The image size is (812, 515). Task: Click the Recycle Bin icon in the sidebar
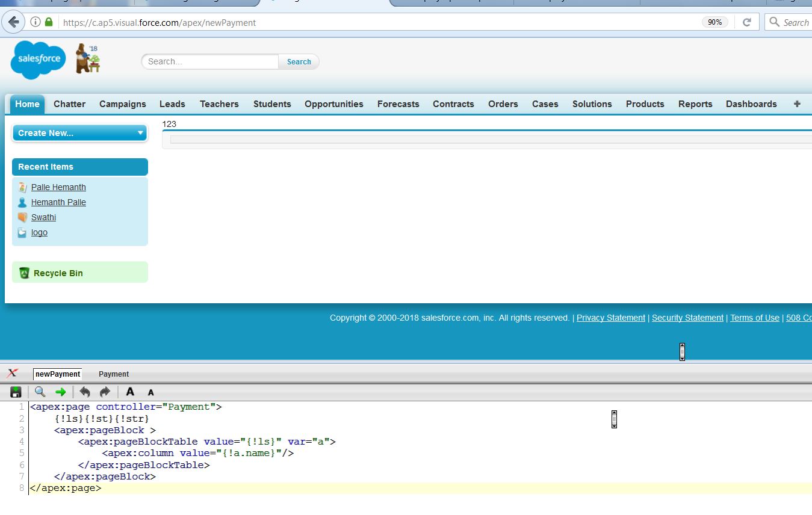point(24,273)
